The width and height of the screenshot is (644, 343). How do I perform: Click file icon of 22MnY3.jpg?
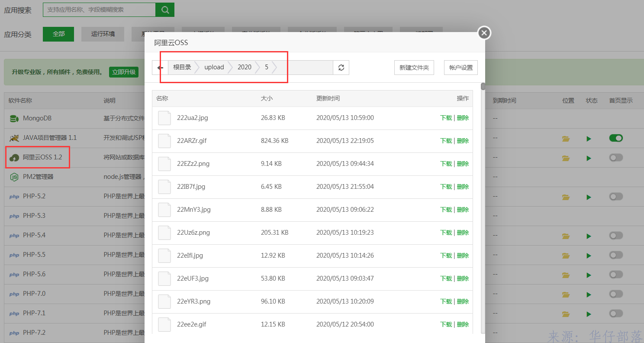tap(164, 210)
